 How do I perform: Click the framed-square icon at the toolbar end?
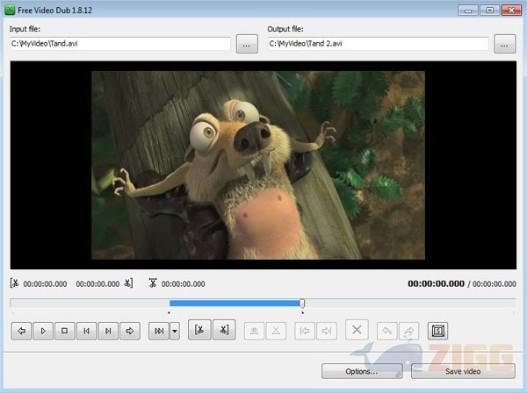[x=438, y=331]
